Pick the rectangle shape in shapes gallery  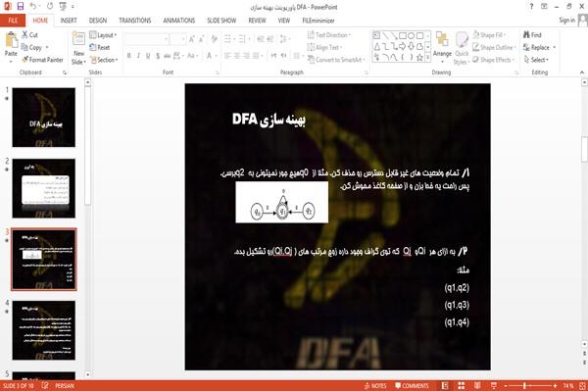pyautogui.click(x=403, y=35)
